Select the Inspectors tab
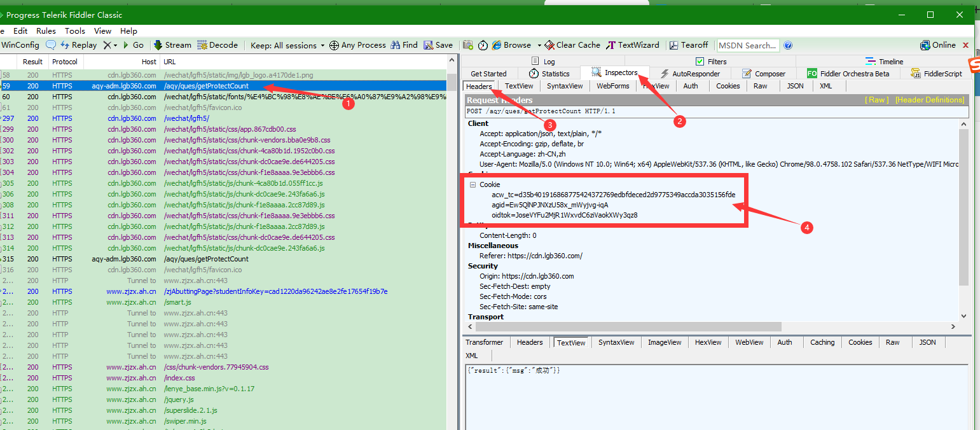The width and height of the screenshot is (980, 430). 615,73
